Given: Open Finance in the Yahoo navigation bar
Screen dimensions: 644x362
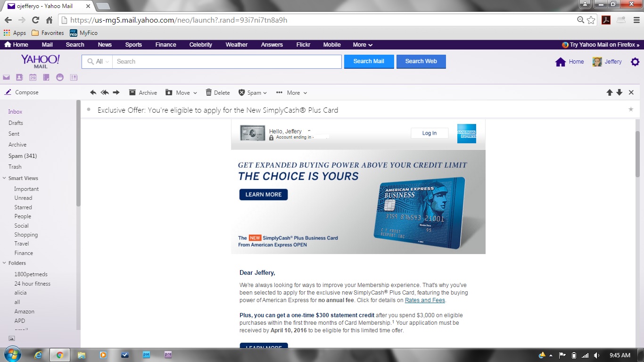Looking at the screenshot, I should (165, 45).
